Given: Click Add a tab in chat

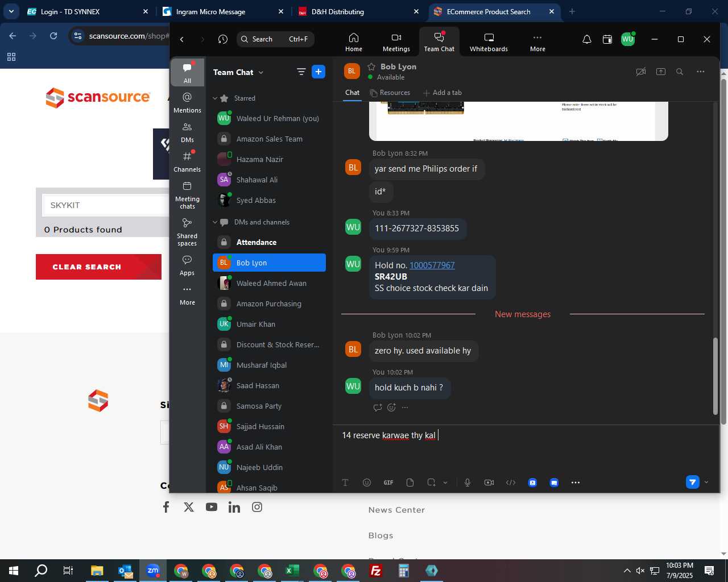Looking at the screenshot, I should click(442, 93).
